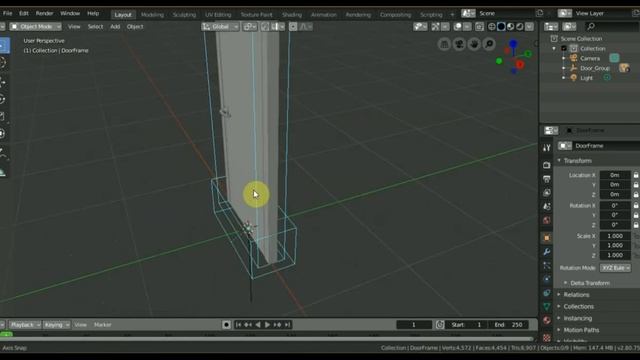Viewport: 640px width, 360px height.
Task: Toggle auto keying record button
Action: [x=227, y=325]
